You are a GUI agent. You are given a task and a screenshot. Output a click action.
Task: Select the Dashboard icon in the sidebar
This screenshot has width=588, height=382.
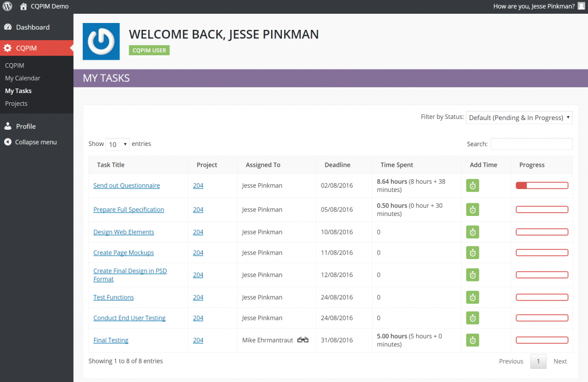pos(9,27)
